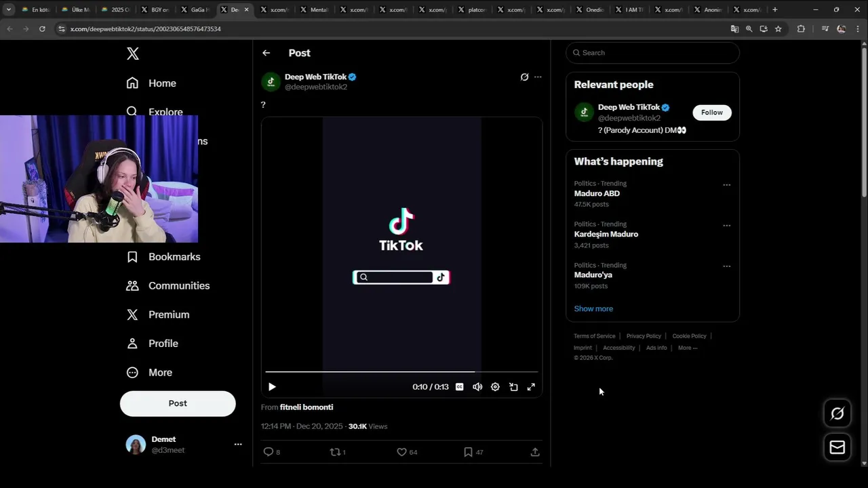Screen dimensions: 868x488
Task: Click the repost icon
Action: pyautogui.click(x=334, y=452)
